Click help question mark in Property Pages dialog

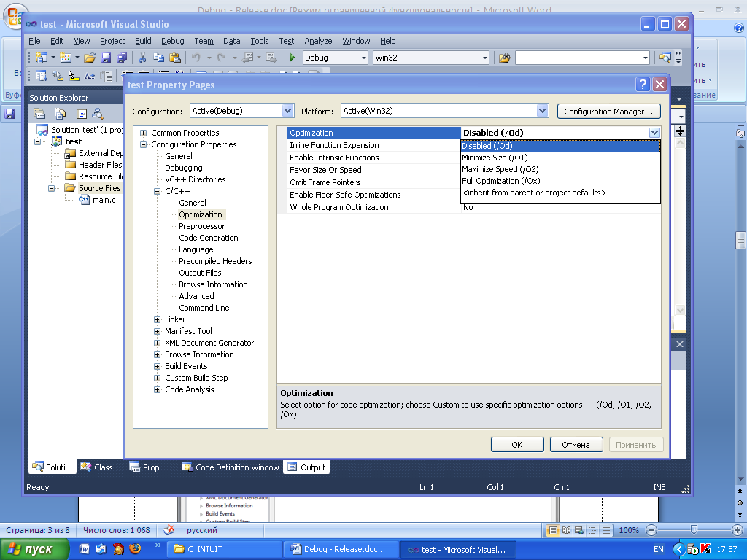[x=643, y=85]
